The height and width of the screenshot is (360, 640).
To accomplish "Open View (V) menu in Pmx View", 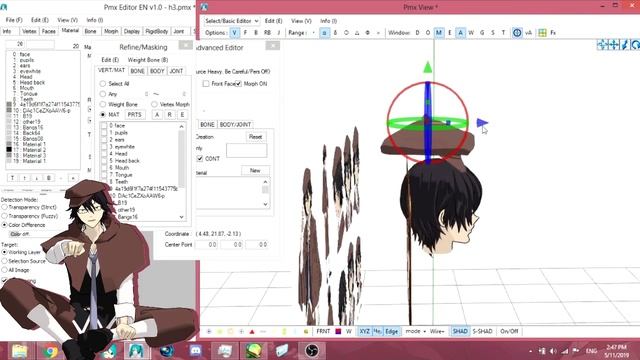I will point(301,21).
